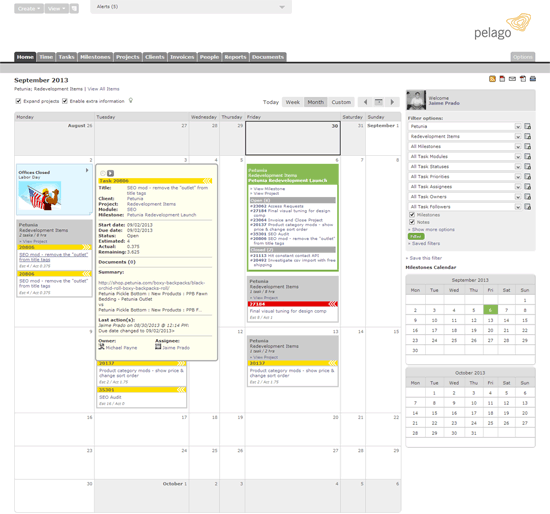Open the All Task Assignees dropdown

465,187
